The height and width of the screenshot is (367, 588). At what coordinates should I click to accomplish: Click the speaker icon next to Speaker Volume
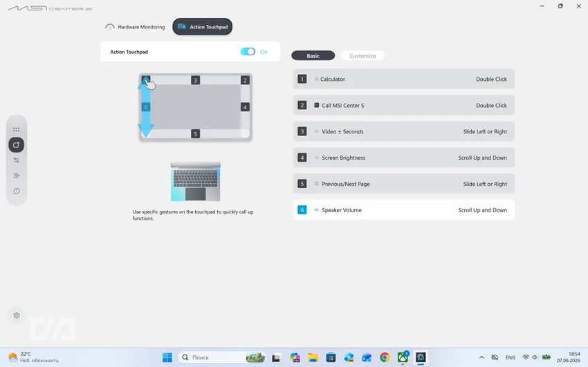317,210
